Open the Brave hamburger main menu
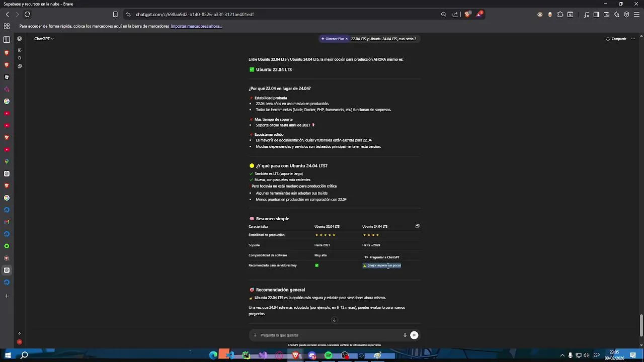The width and height of the screenshot is (644, 362). (x=636, y=15)
